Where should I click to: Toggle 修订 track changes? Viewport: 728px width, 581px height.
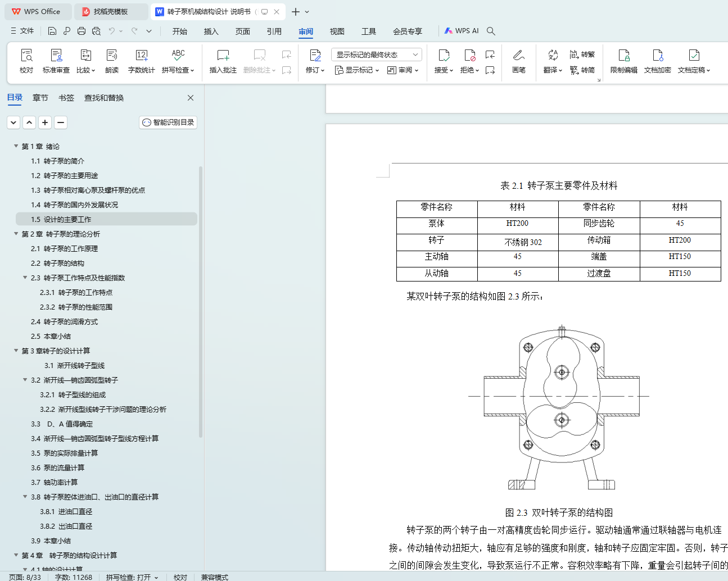point(315,61)
